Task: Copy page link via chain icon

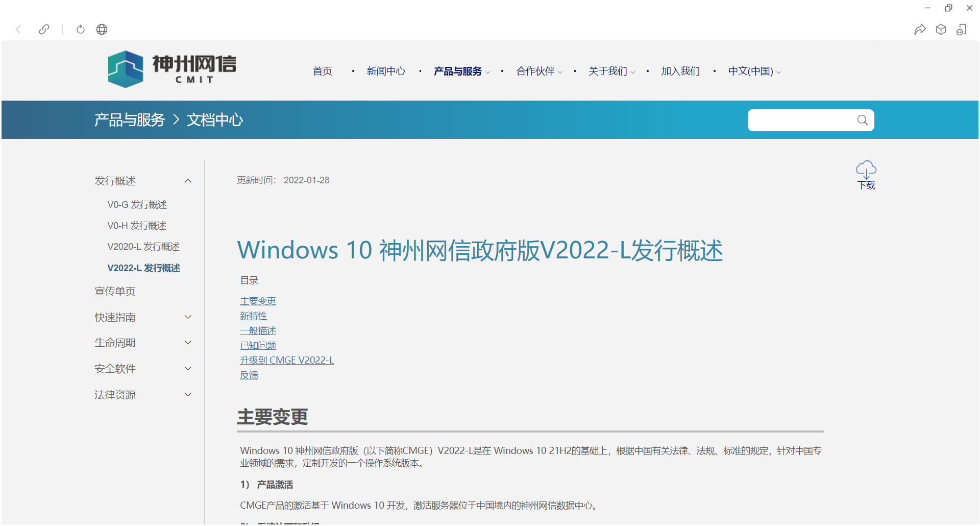Action: tap(44, 29)
